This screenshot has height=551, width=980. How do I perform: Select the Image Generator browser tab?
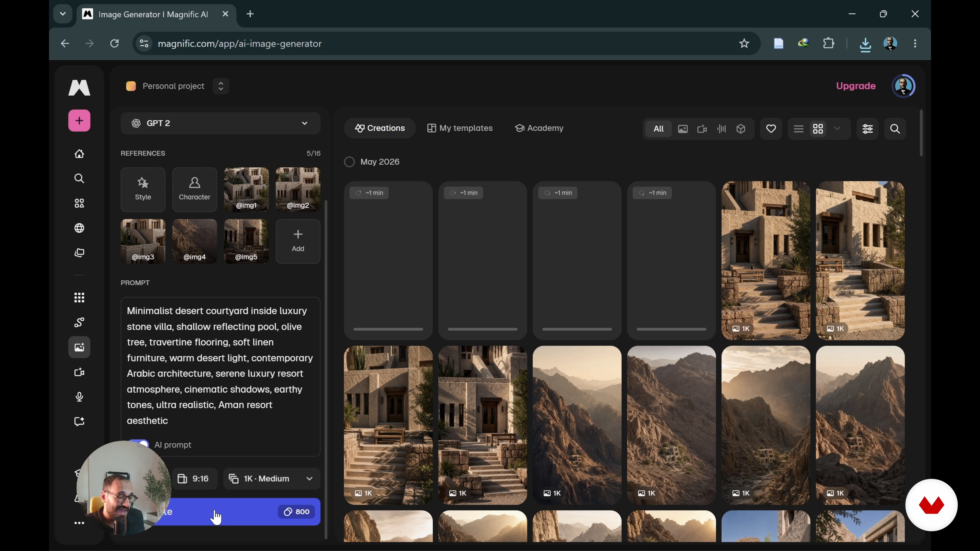point(156,15)
